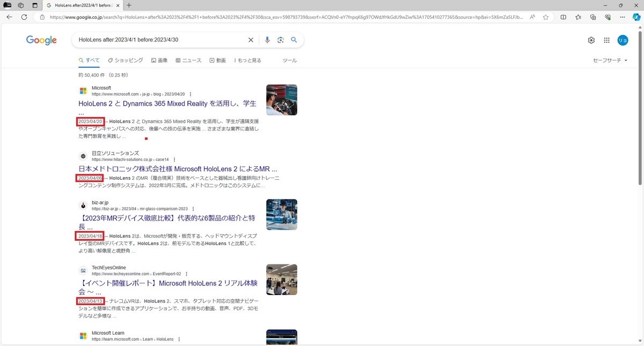Add this page to favorites

546,17
